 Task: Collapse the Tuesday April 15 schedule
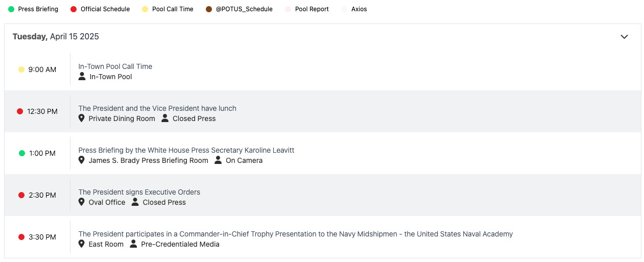(624, 37)
